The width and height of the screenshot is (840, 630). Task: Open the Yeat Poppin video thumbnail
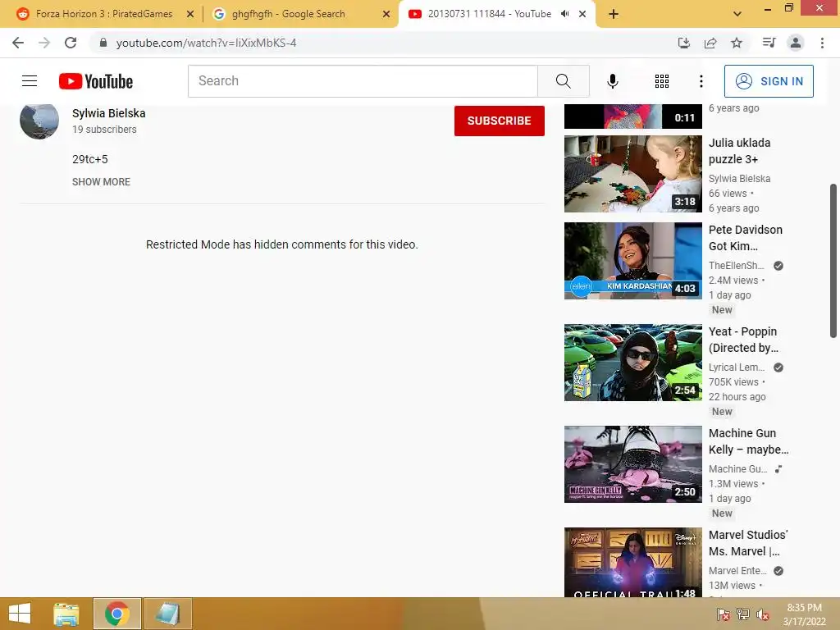[632, 362]
